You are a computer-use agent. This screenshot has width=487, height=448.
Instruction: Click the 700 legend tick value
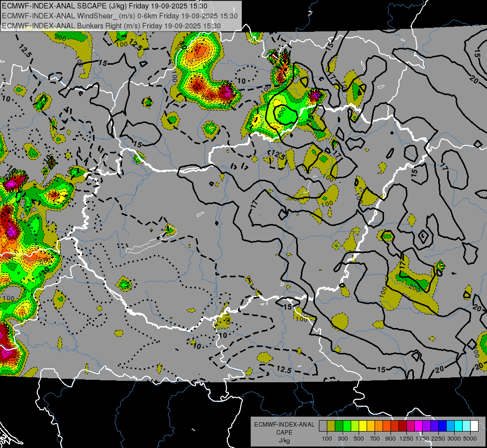375,439
